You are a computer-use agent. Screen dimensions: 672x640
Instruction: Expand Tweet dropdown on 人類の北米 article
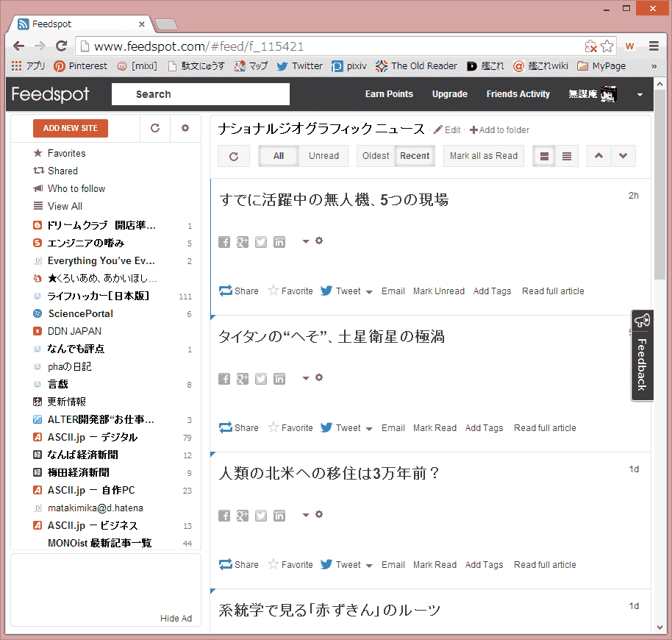point(369,566)
